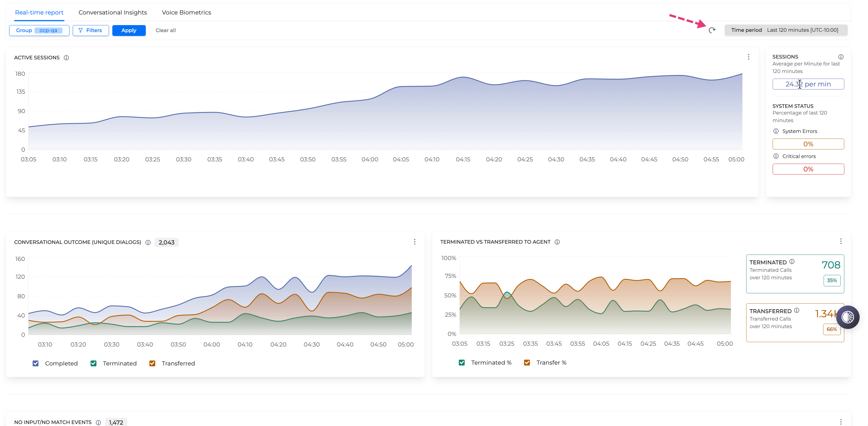Image resolution: width=868 pixels, height=426 pixels.
Task: Click the Clear all link
Action: coord(166,30)
